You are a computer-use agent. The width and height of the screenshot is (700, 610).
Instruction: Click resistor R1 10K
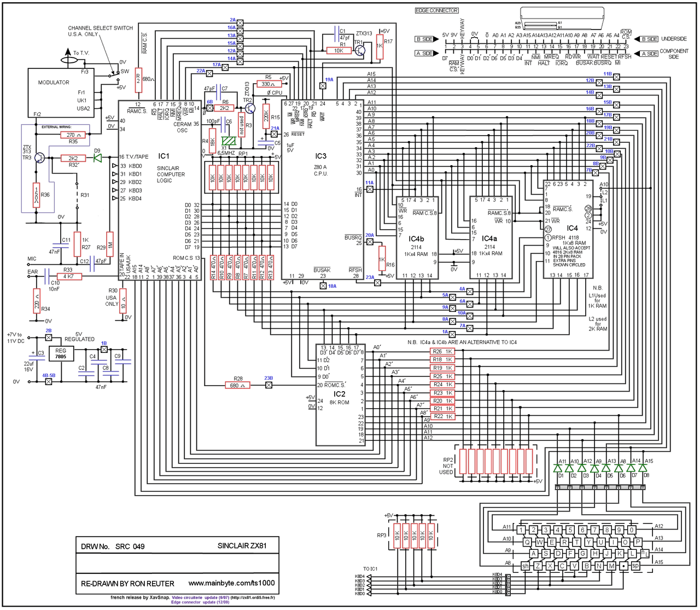coord(339,50)
